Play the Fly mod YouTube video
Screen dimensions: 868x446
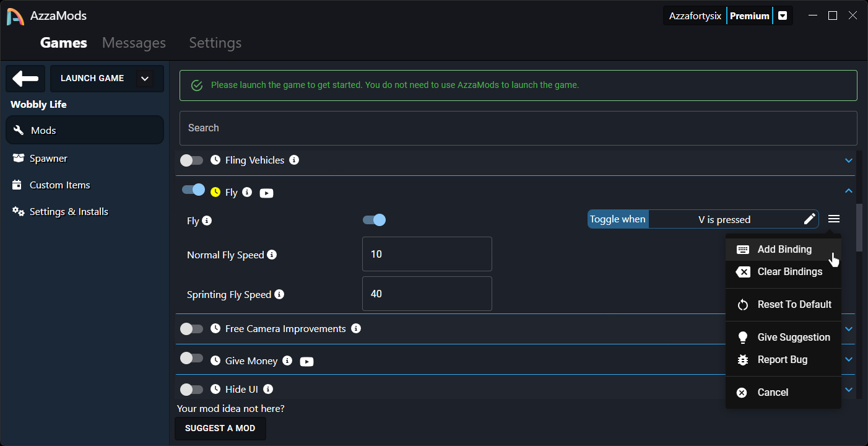(x=266, y=193)
